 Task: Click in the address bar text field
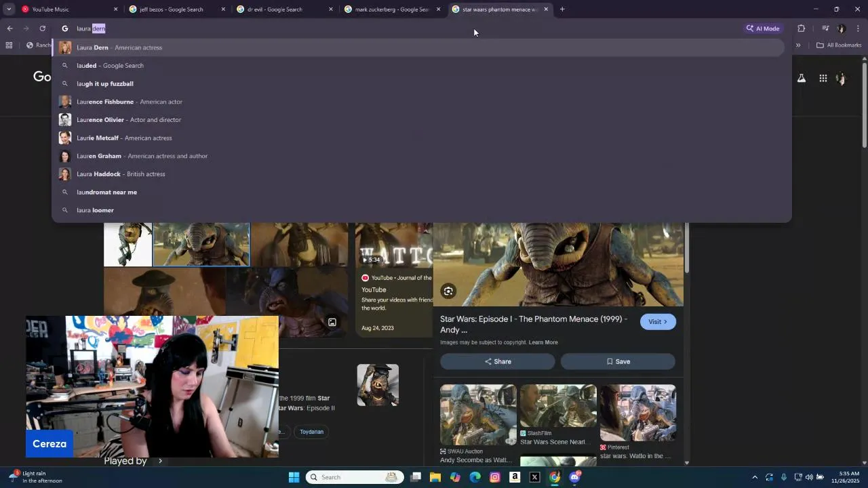click(407, 28)
